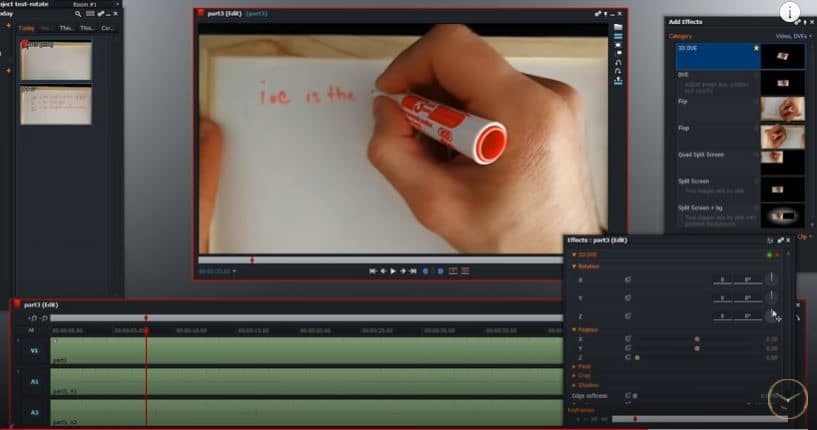Screen dimensions: 817x430
Task: Collapse the Rotation parameter group
Action: point(574,266)
